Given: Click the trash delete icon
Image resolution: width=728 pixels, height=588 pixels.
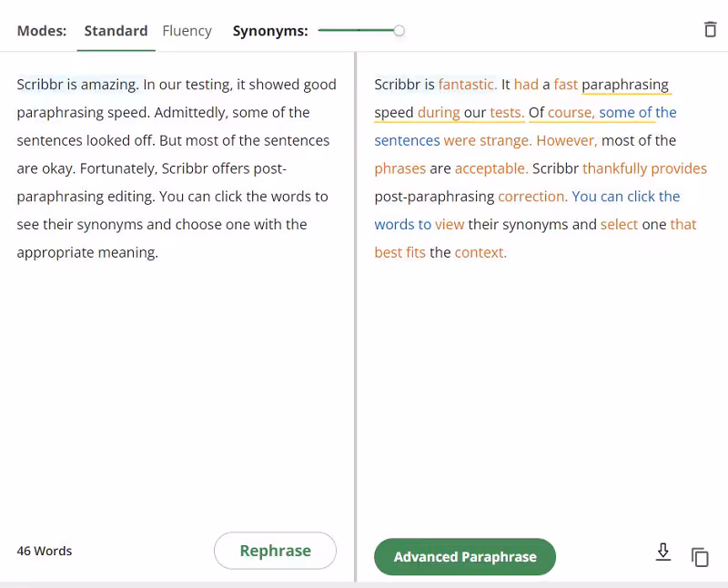Looking at the screenshot, I should [710, 29].
